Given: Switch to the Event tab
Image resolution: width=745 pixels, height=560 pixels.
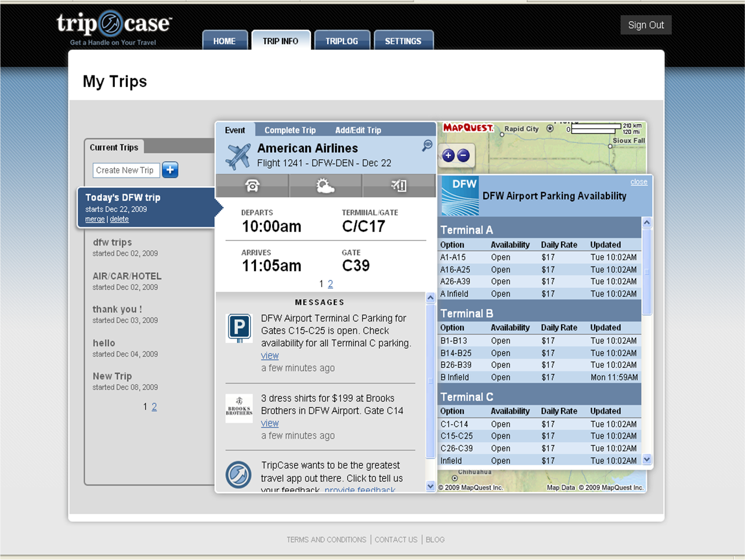Looking at the screenshot, I should [235, 130].
